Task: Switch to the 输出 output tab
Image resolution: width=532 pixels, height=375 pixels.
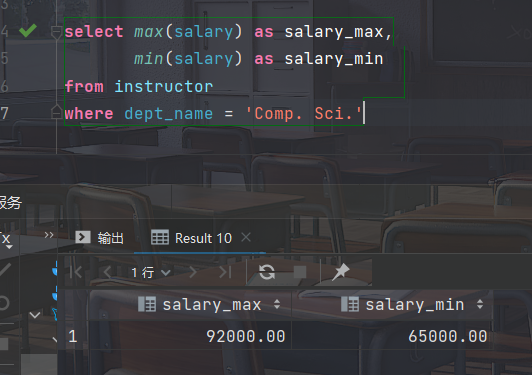Action: (100, 238)
